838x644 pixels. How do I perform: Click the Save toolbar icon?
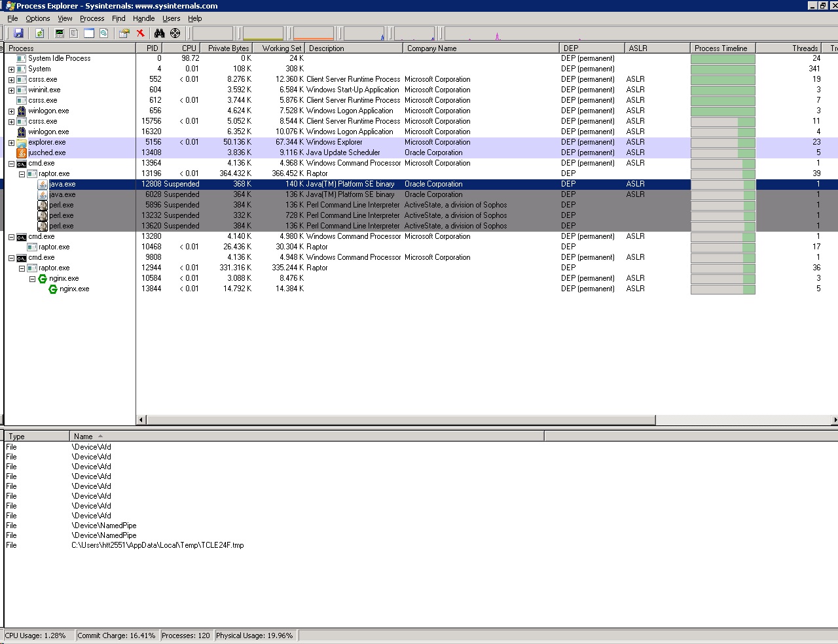[18, 33]
